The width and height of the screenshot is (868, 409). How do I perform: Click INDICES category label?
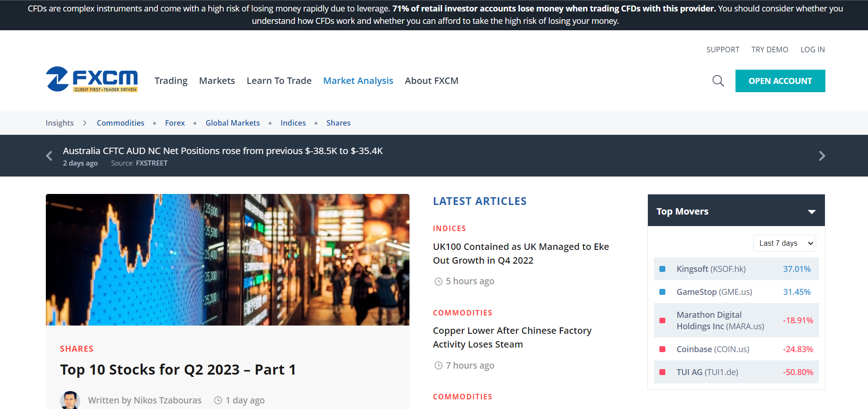click(x=449, y=228)
